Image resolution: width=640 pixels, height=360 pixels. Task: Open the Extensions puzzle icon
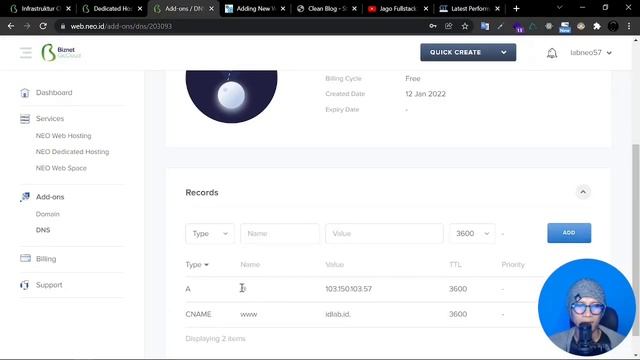tap(597, 26)
